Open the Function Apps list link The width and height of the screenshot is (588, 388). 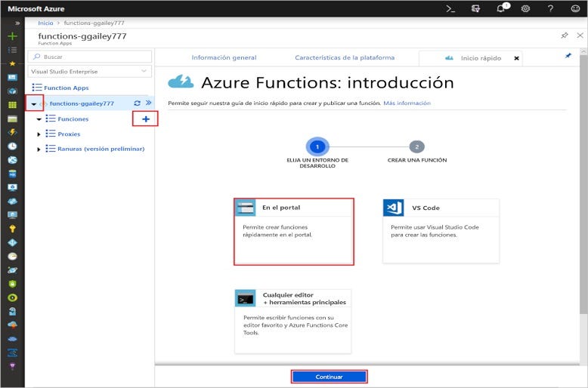(x=67, y=88)
